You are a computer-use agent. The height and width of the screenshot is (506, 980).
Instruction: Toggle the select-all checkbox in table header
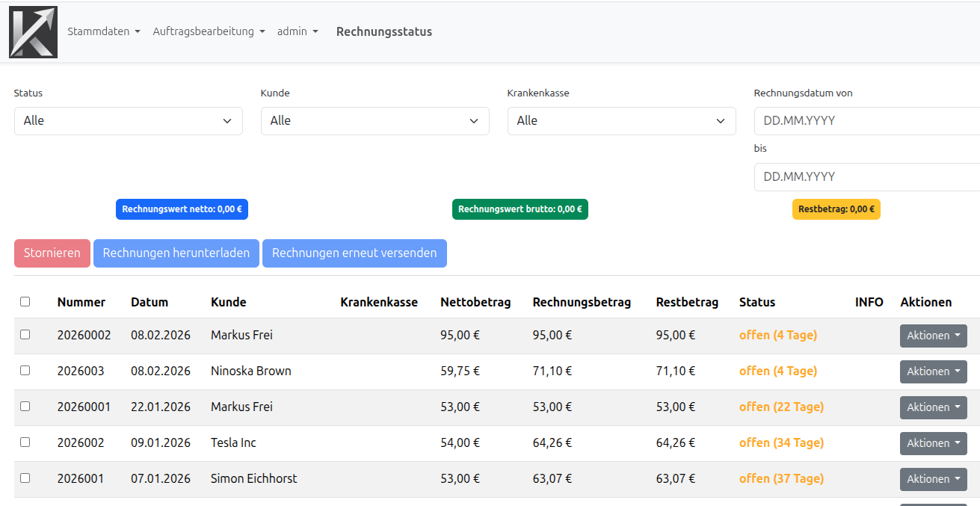coord(25,302)
